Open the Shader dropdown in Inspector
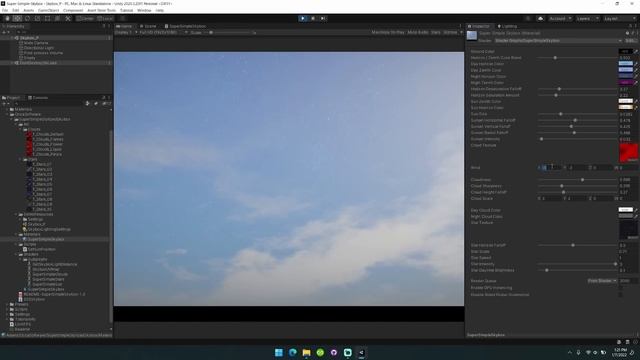Image resolution: width=640 pixels, height=360 pixels. coord(558,41)
